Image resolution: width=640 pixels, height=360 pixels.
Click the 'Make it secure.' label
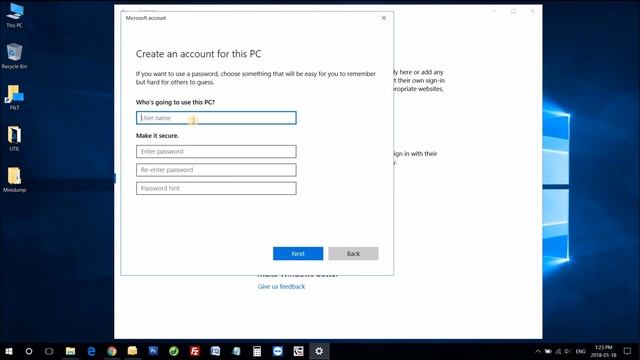[157, 136]
